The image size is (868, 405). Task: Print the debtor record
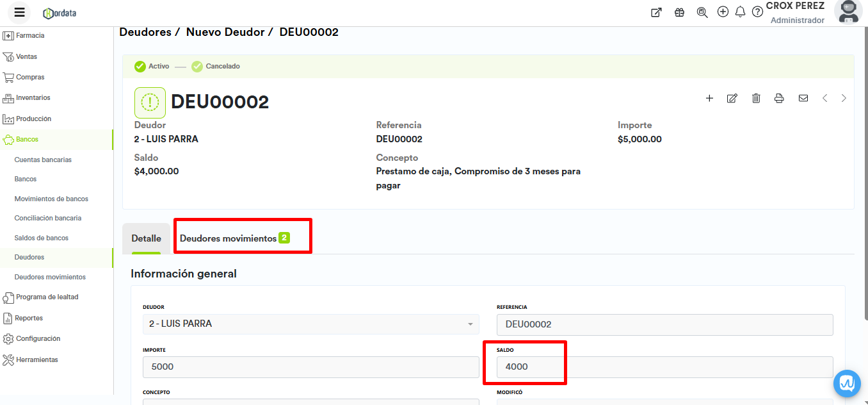(x=779, y=98)
